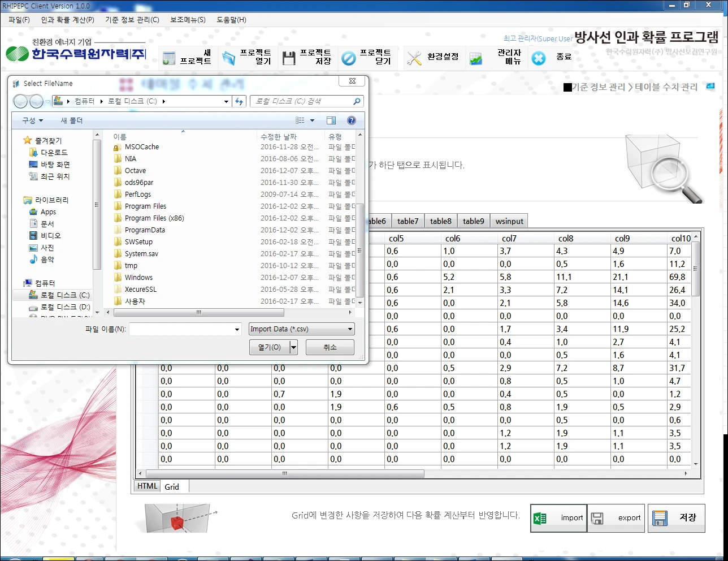Screen dimensions: 728x561
Task: Open the 파일(F) menu
Action: [19, 20]
